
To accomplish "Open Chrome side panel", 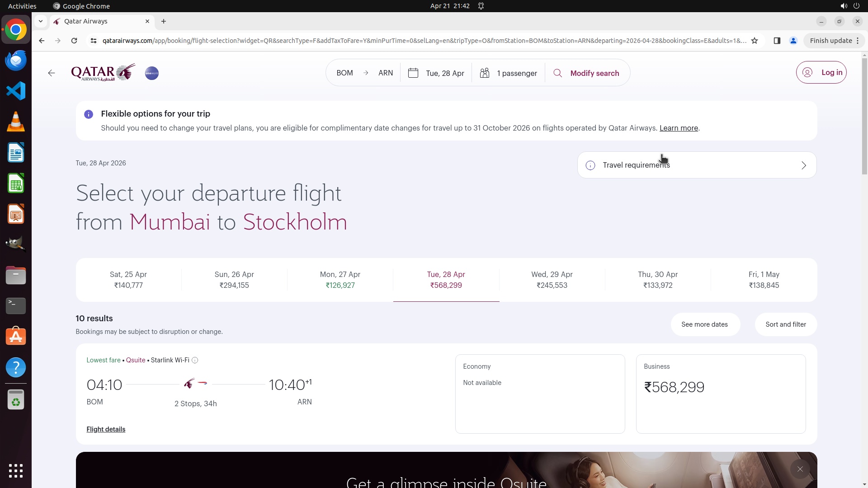I will pyautogui.click(x=777, y=41).
